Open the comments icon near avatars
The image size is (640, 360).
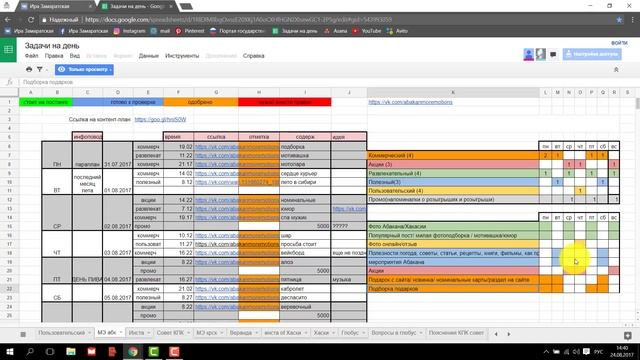pos(553,54)
